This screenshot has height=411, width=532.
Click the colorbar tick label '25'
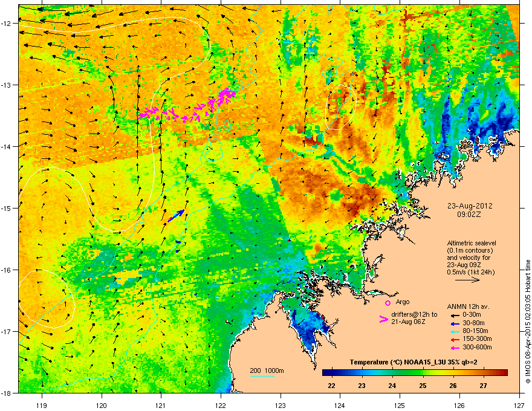pos(423,386)
